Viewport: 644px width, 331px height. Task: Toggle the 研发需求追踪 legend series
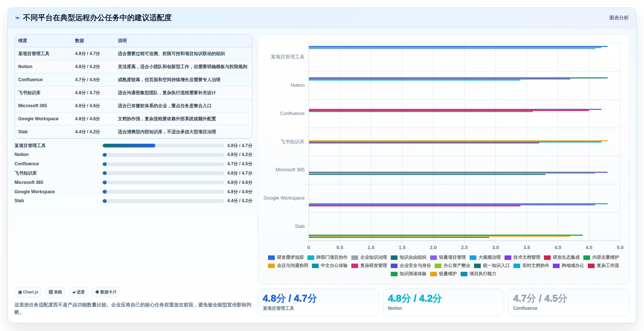pyautogui.click(x=286, y=257)
